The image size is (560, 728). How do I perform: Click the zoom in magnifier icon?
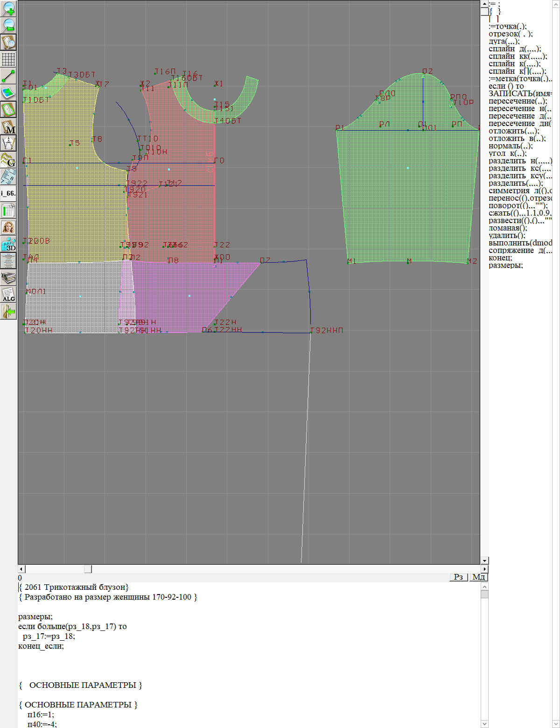pyautogui.click(x=9, y=8)
